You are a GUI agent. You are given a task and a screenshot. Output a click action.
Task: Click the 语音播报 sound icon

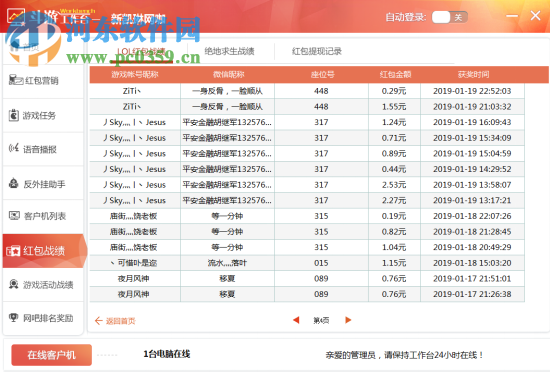coord(14,148)
